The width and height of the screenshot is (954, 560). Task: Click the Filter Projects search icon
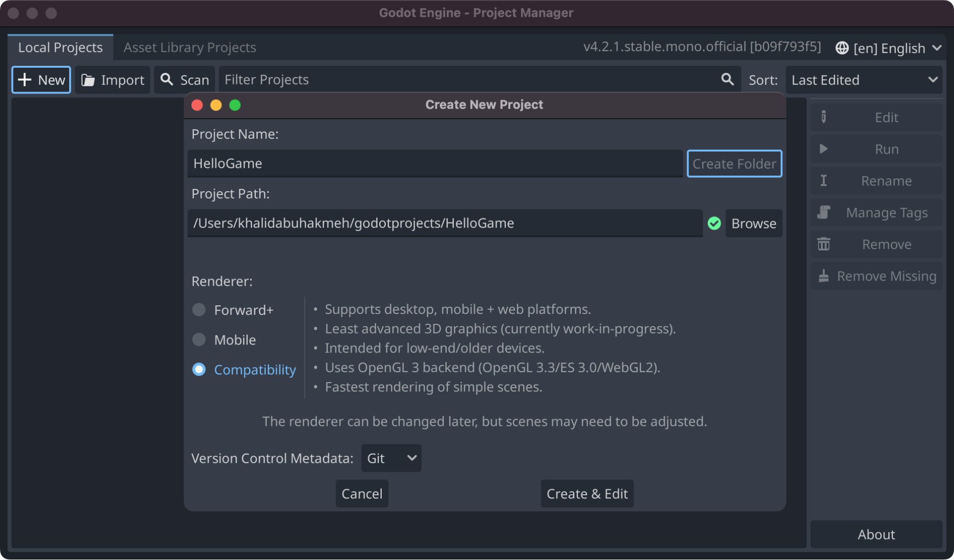(x=727, y=79)
